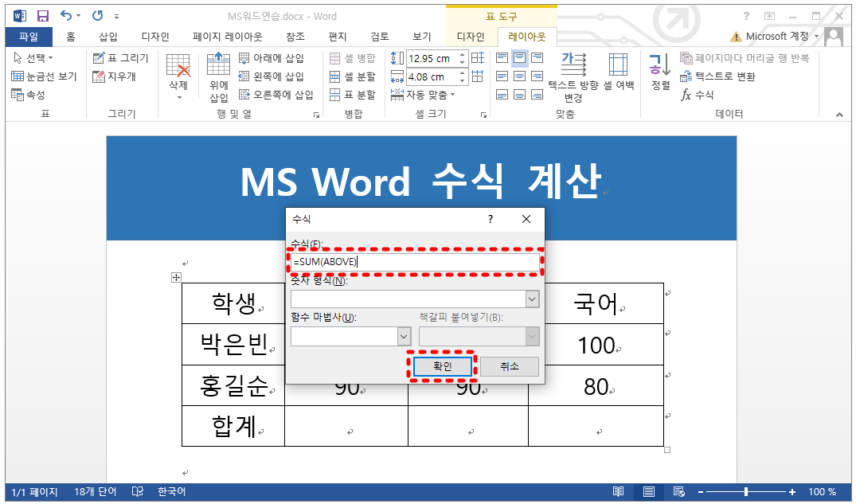Image resolution: width=856 pixels, height=504 pixels.
Task: Align cell text middle left
Action: 502,76
